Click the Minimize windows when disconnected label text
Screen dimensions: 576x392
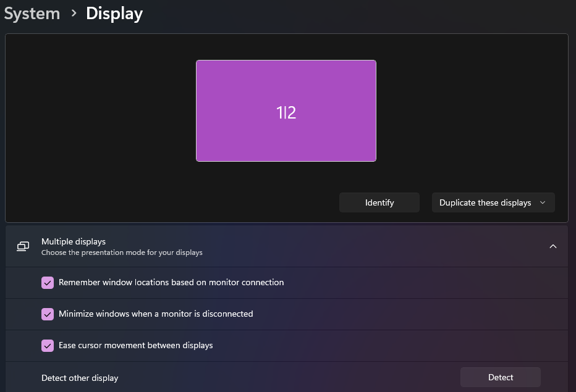[156, 314]
